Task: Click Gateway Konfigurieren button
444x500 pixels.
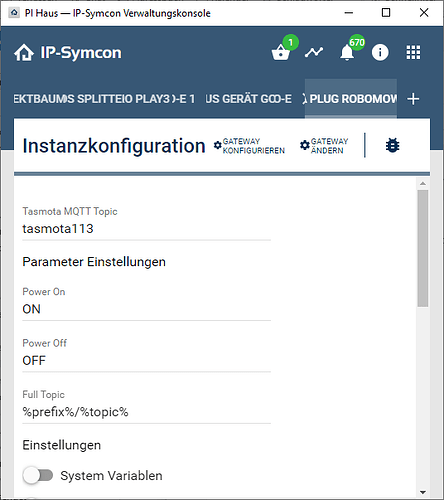Action: (x=249, y=146)
